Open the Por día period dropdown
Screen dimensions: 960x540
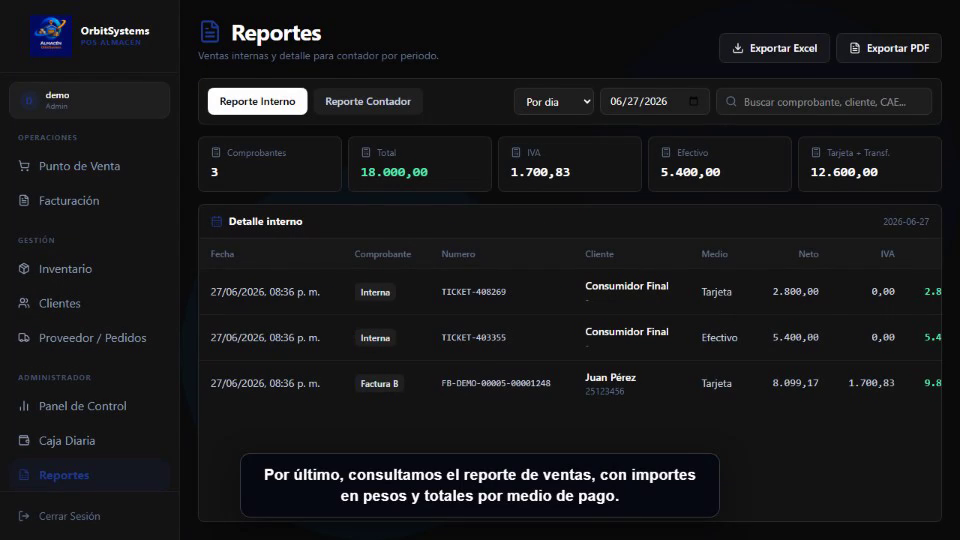[554, 102]
